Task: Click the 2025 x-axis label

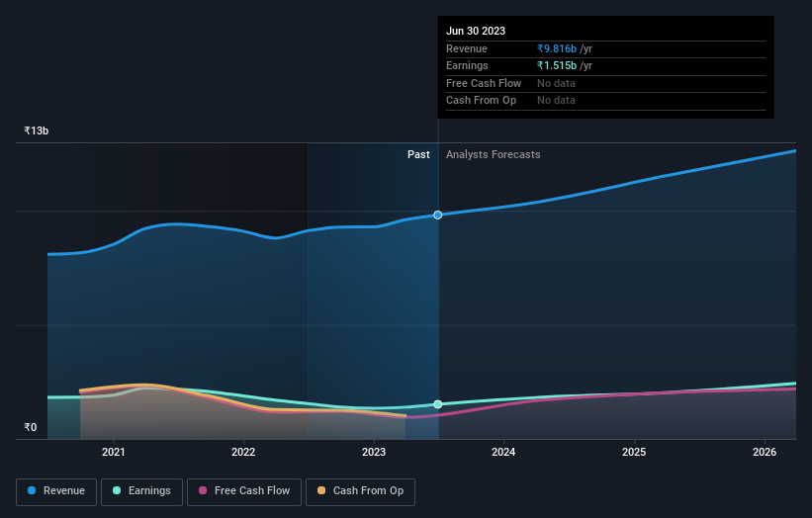Action: click(634, 453)
